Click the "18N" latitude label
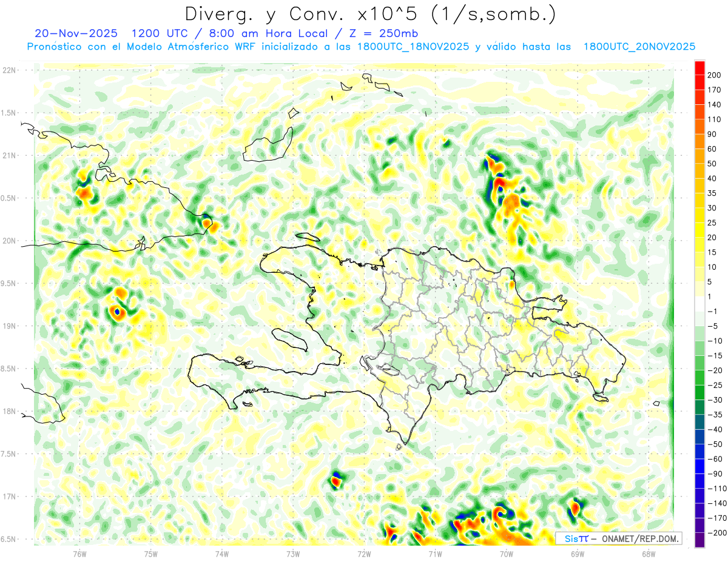Image resolution: width=728 pixels, height=562 pixels. tap(8, 411)
